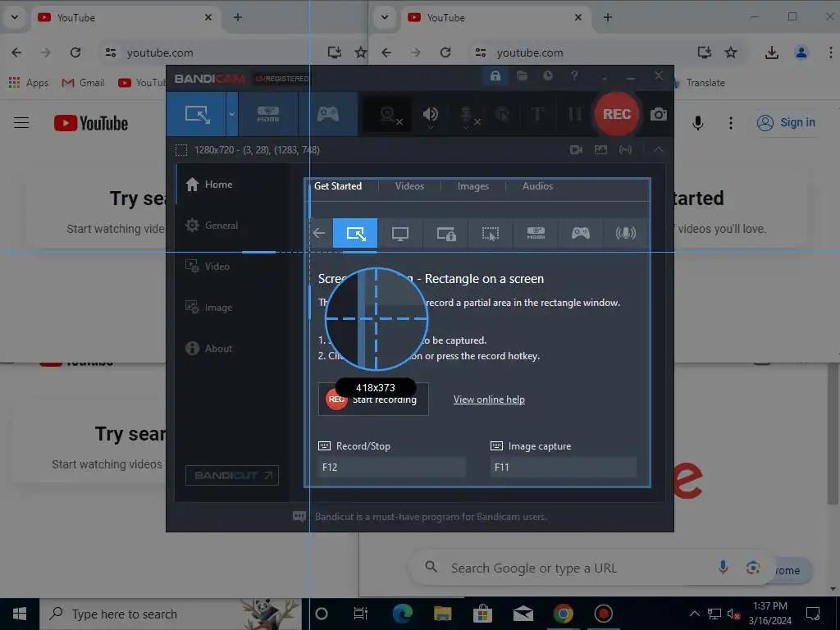Toggle the microphone recording icon
The width and height of the screenshot is (840, 630).
click(x=467, y=115)
